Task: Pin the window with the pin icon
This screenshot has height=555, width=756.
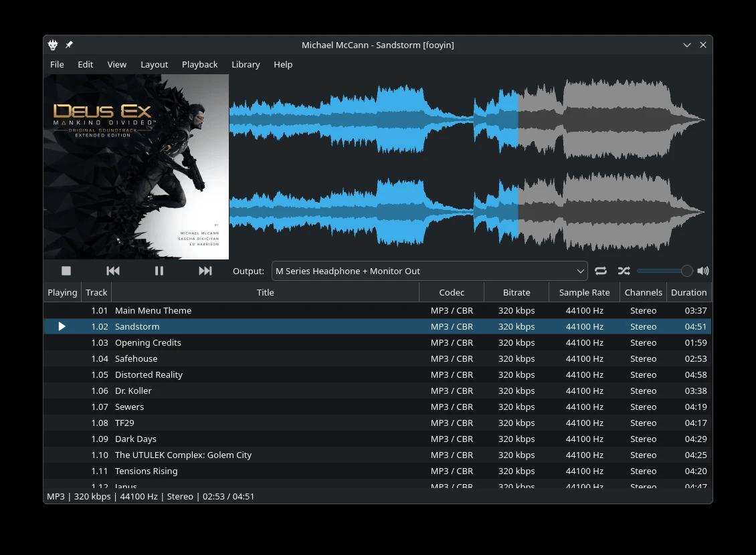Action: click(69, 45)
